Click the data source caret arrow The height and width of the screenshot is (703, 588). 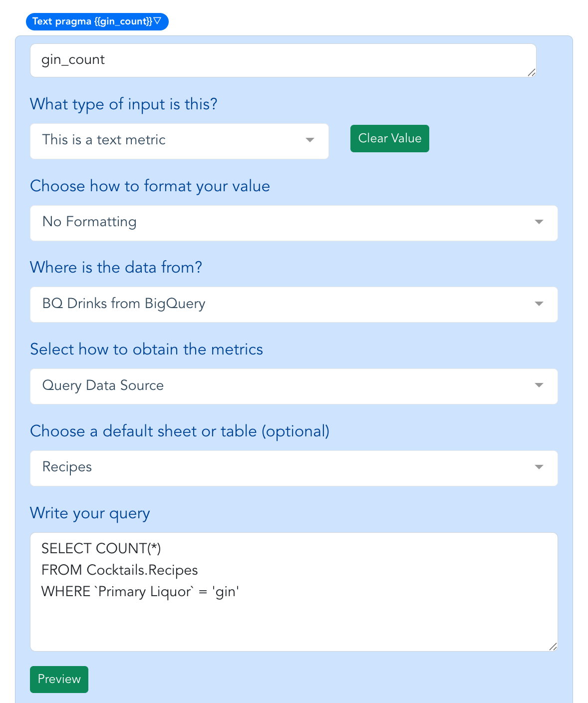point(539,304)
